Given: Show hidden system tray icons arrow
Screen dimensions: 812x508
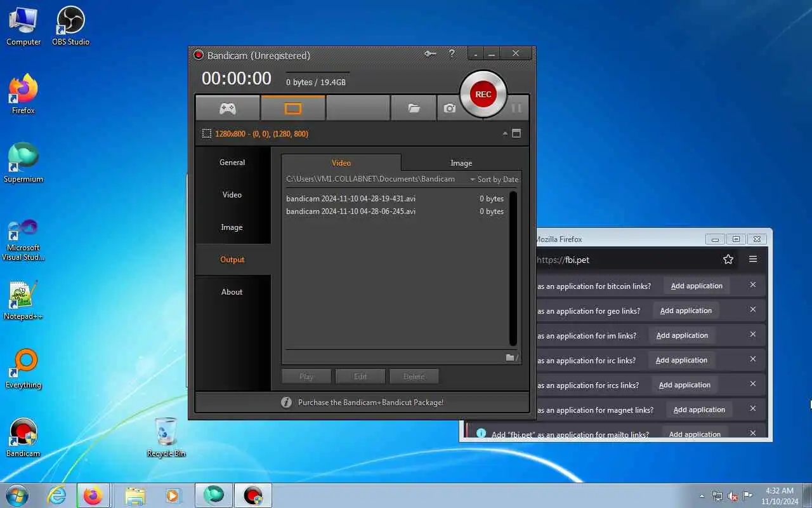Looking at the screenshot, I should pyautogui.click(x=702, y=496).
